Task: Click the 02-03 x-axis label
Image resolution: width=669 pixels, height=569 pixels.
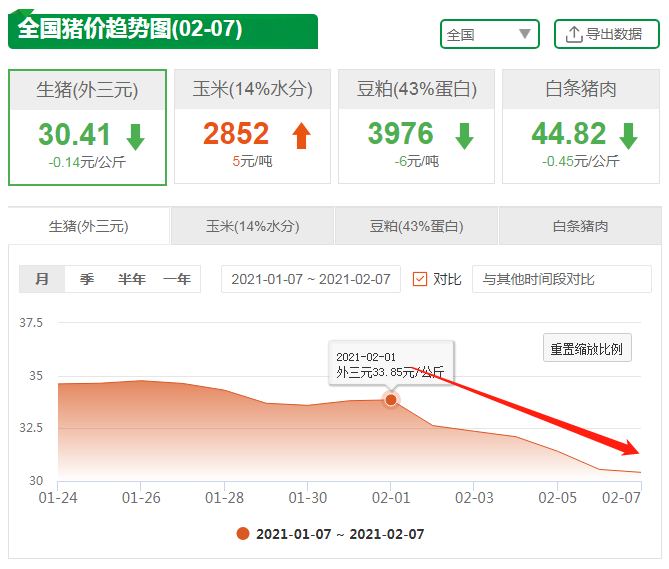Action: click(474, 498)
